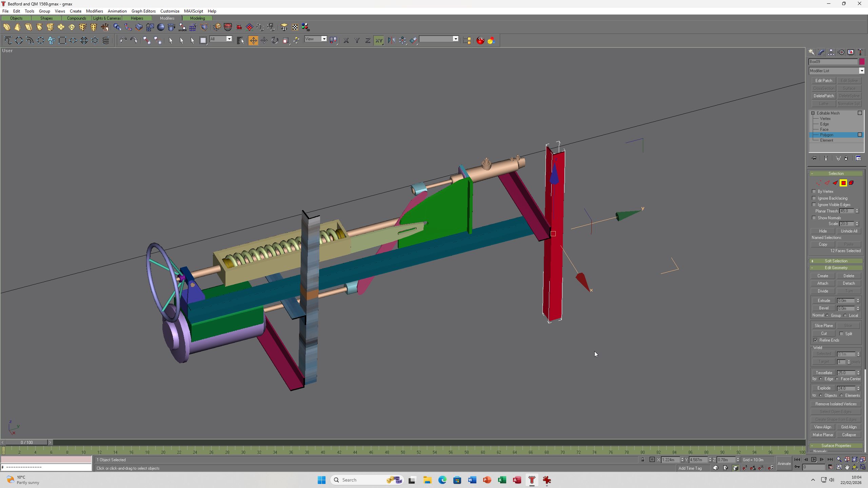The height and width of the screenshot is (488, 868).
Task: Click the Undo arrow icon
Action: click(123, 40)
